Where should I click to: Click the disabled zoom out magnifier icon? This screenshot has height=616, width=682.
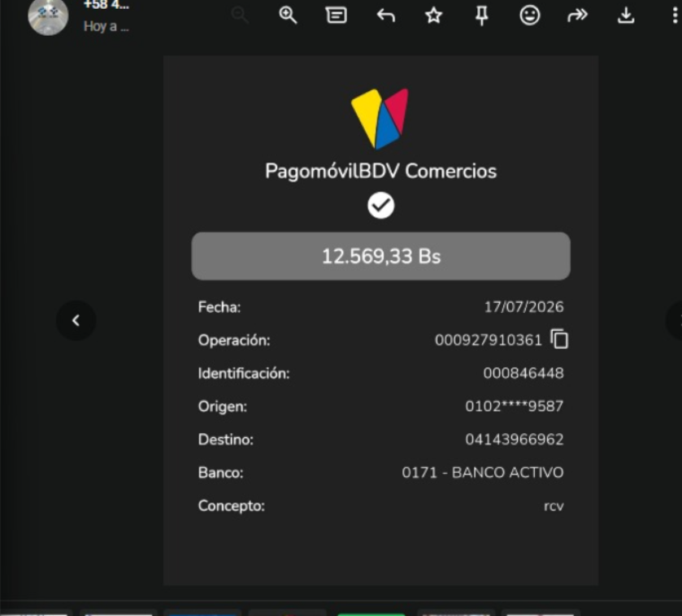[x=240, y=15]
